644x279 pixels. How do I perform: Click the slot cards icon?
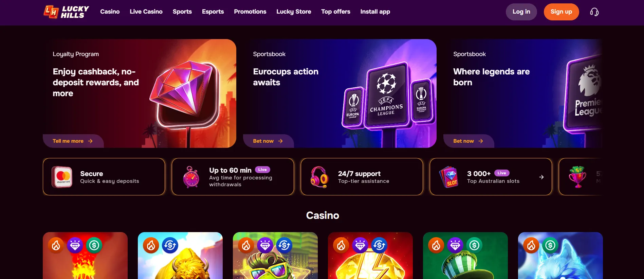pos(449,177)
